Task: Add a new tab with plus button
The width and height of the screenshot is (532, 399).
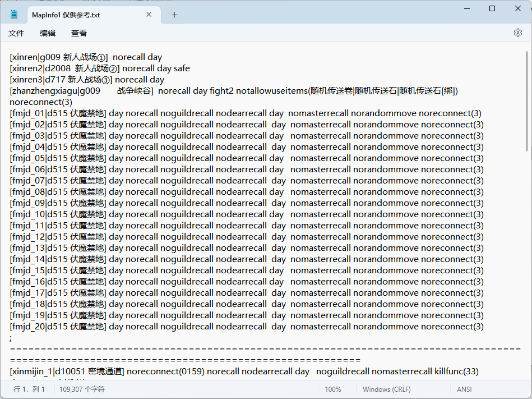Action: (x=174, y=15)
